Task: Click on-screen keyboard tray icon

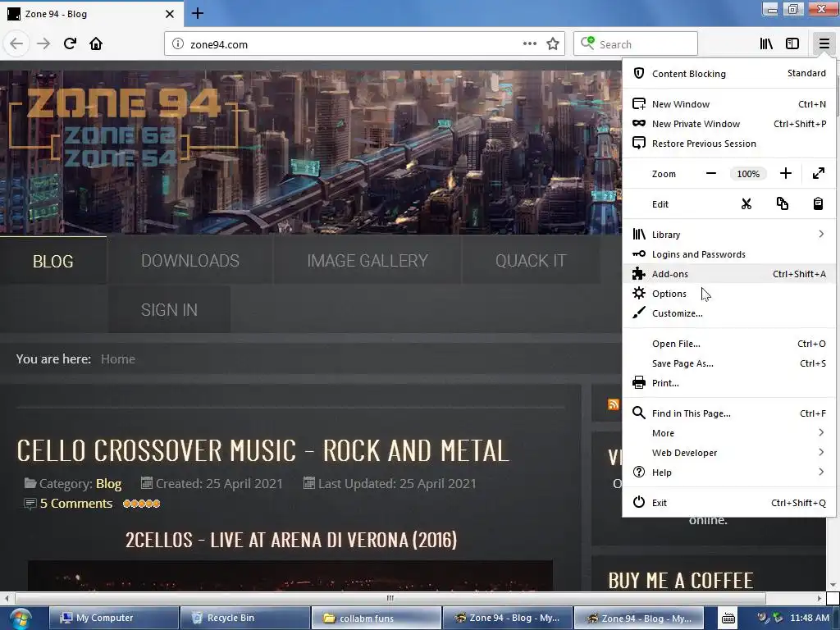Action: click(x=728, y=619)
